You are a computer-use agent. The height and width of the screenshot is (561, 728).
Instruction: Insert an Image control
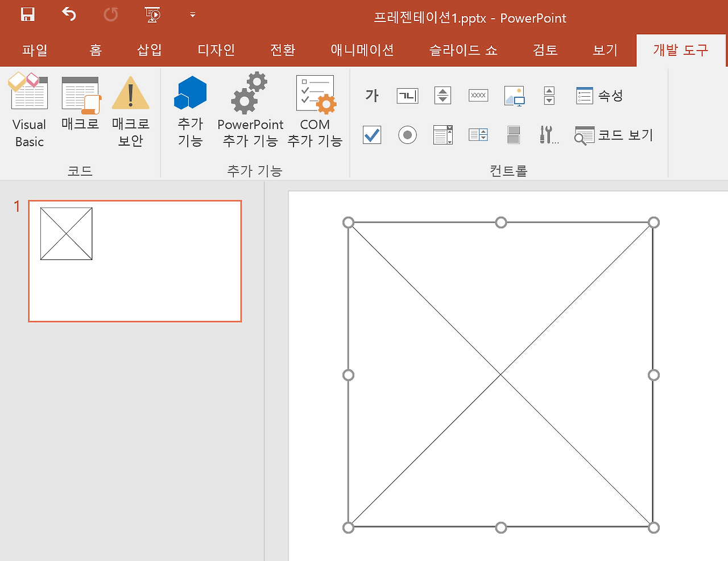pyautogui.click(x=514, y=96)
